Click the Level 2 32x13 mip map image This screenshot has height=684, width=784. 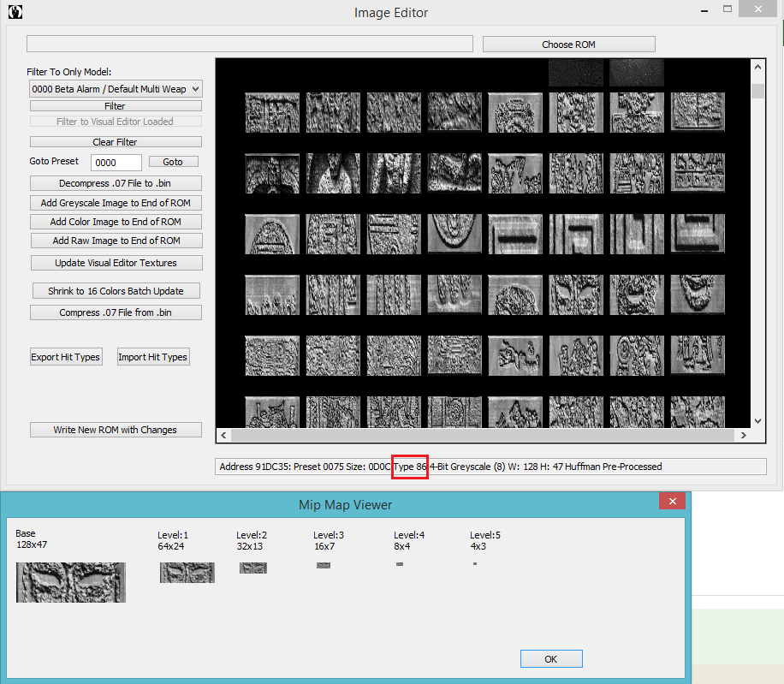[x=253, y=568]
